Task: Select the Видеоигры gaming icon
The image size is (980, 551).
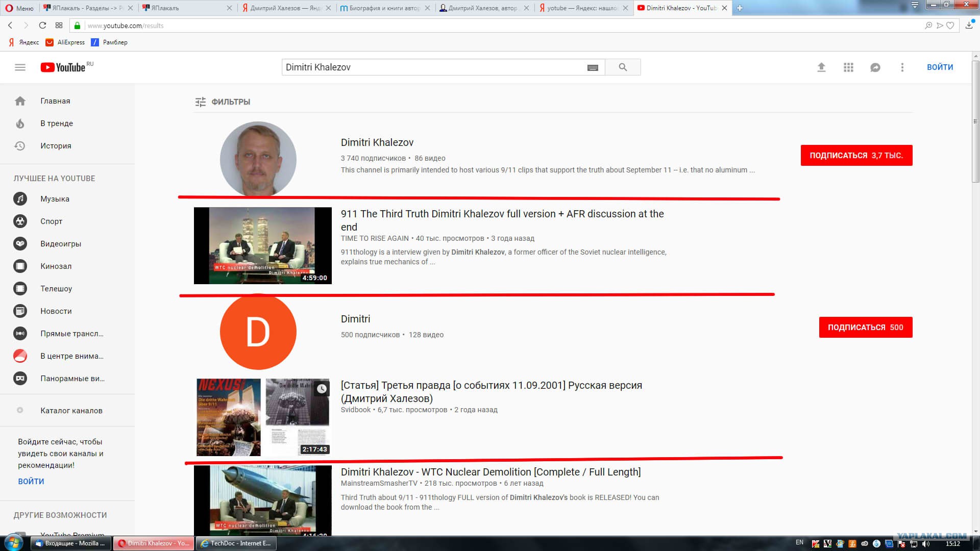Action: (20, 244)
